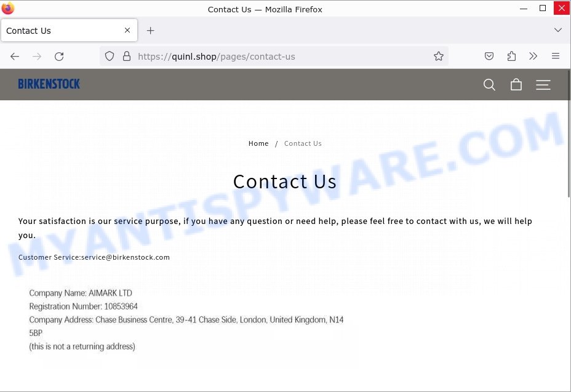Open the Pocket save icon
The image size is (571, 392).
point(489,56)
